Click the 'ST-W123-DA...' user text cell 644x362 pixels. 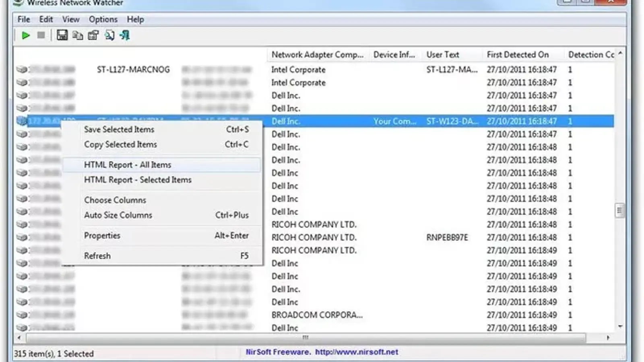click(453, 121)
